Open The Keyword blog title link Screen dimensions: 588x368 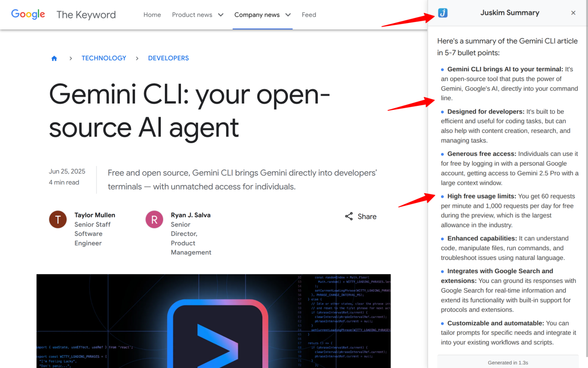[x=86, y=15]
